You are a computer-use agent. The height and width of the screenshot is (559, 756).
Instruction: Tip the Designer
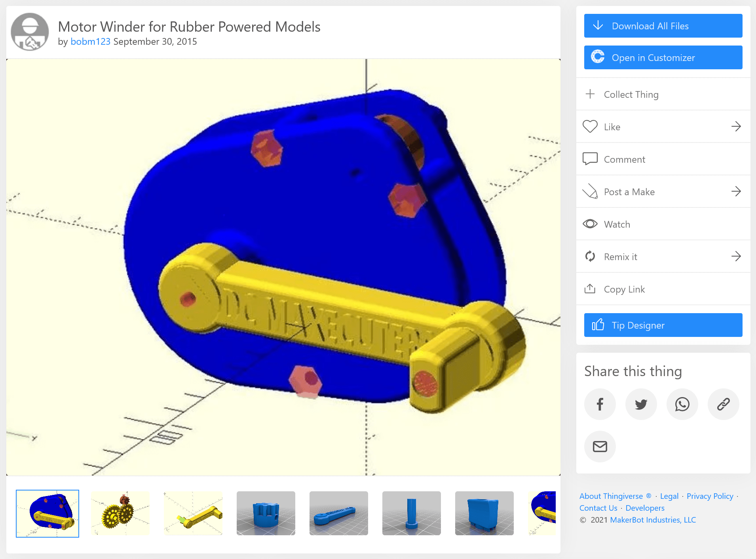(x=663, y=325)
